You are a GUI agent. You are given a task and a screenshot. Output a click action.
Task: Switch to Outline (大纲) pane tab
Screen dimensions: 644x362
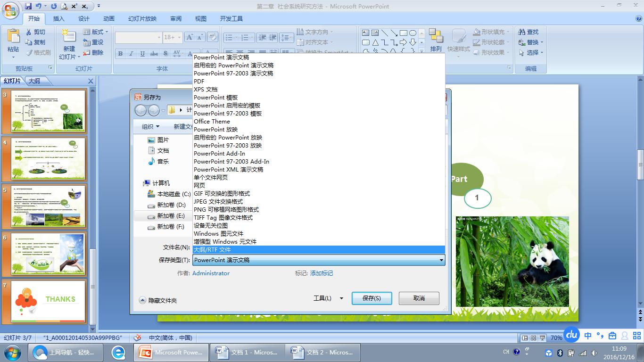coord(34,81)
